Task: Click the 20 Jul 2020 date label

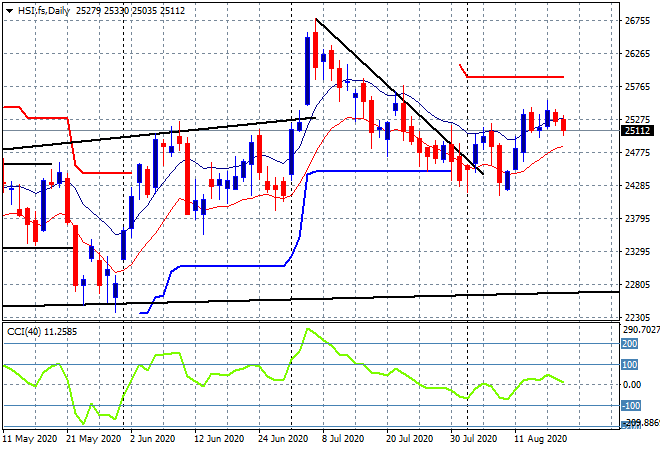Action: pos(410,439)
